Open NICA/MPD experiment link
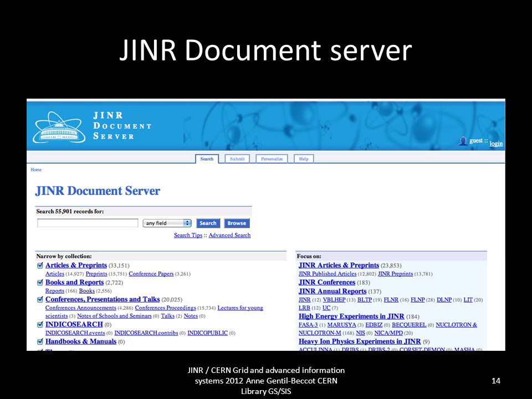532x399 pixels. coord(388,333)
